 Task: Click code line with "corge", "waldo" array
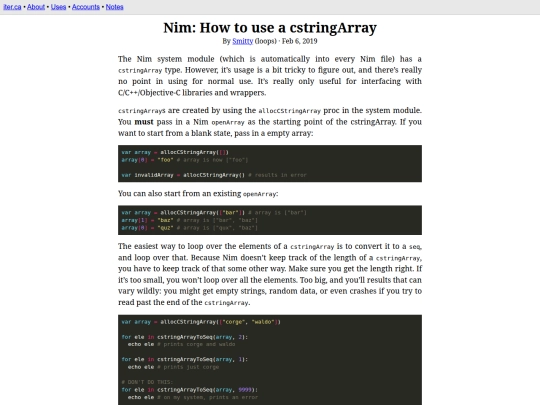coord(201,322)
